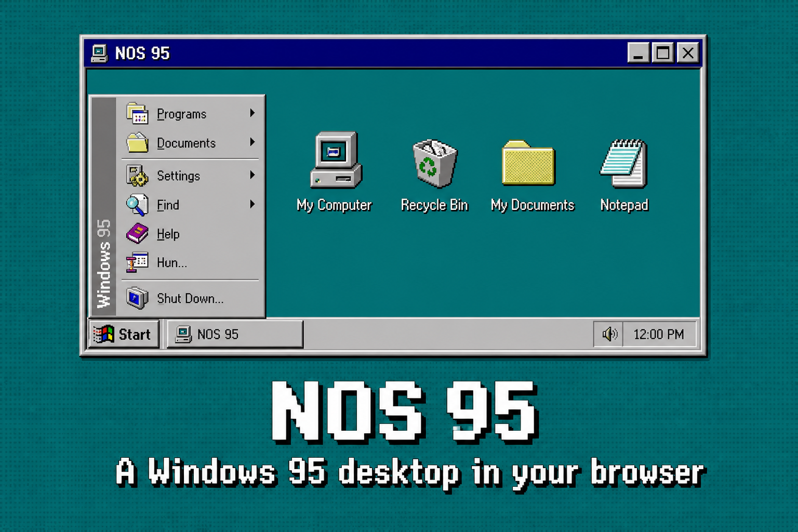This screenshot has height=532, width=798.
Task: Click the NOS 95 title bar text
Action: pos(142,53)
